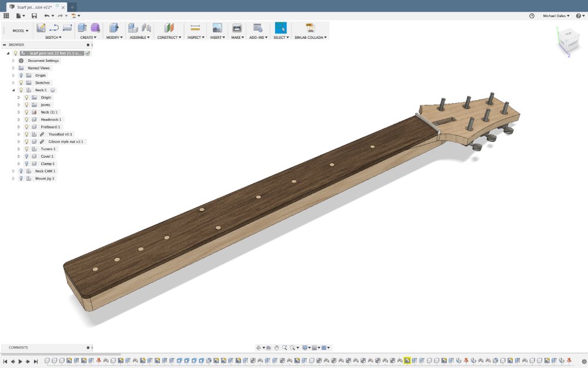Click the ViewCube navigation cube

[569, 41]
